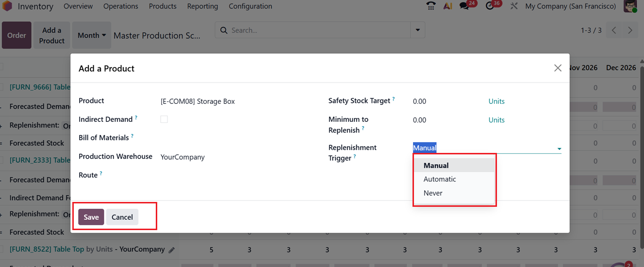644x267 pixels.
Task: Select Automatic in replenishment trigger list
Action: point(440,179)
